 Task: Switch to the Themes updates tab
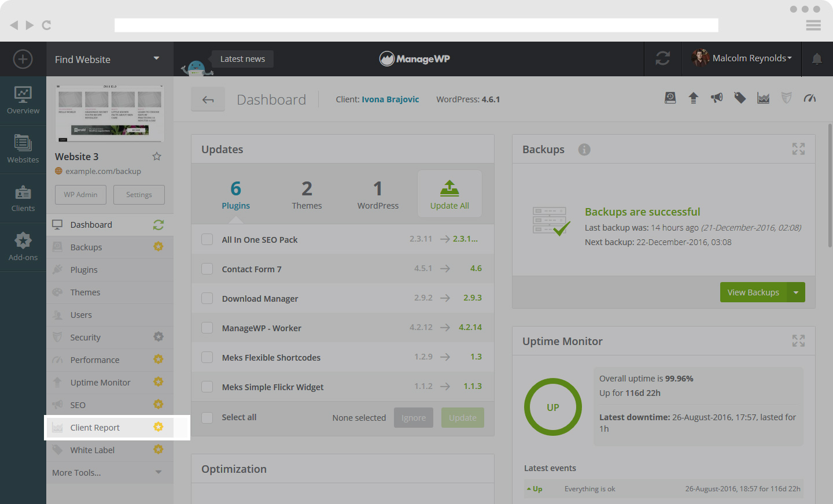307,195
